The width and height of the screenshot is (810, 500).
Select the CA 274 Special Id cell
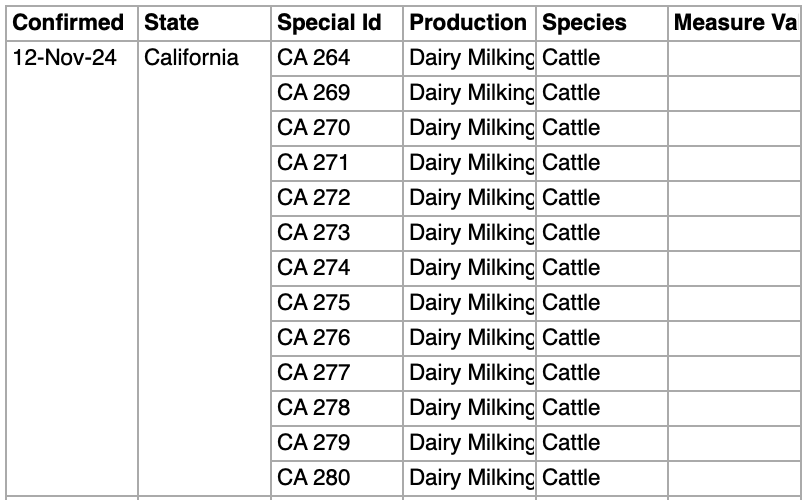pos(314,268)
